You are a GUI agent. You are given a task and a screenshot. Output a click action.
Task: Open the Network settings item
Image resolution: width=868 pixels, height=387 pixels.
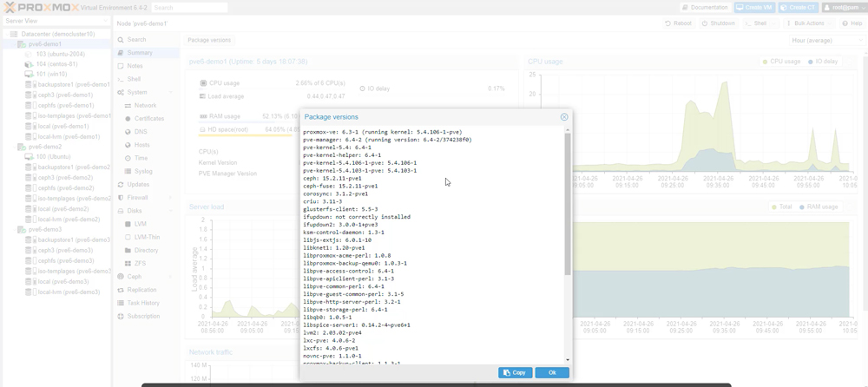[145, 105]
